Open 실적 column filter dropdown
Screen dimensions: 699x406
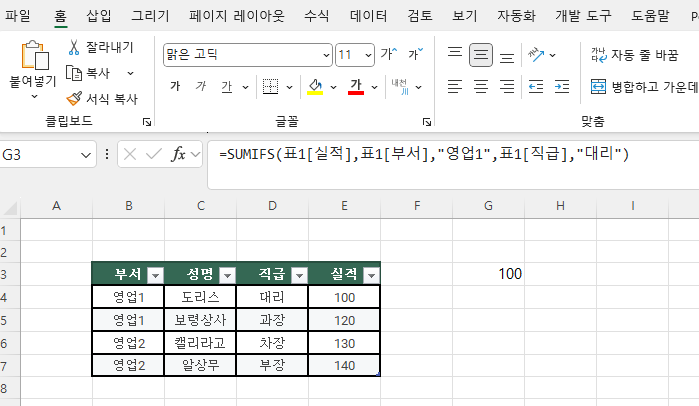(371, 276)
